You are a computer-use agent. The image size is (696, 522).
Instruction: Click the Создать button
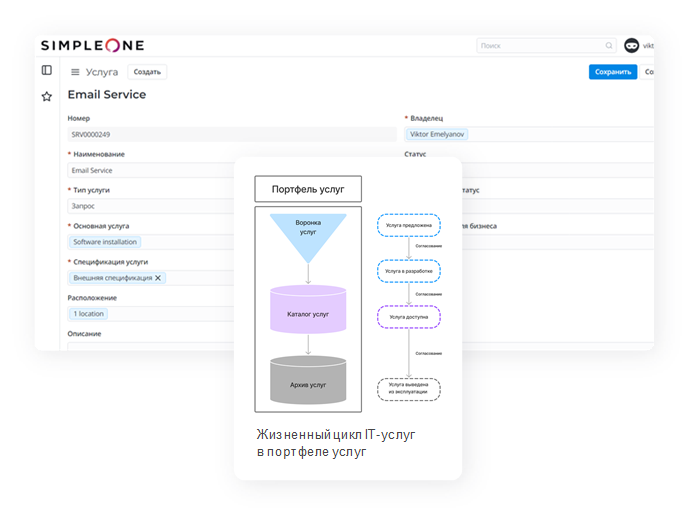point(147,72)
